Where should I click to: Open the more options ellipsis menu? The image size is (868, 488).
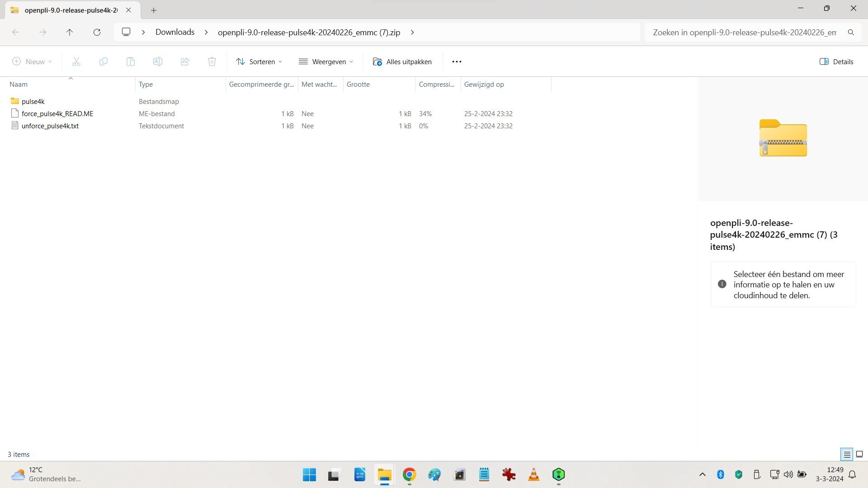tap(457, 61)
